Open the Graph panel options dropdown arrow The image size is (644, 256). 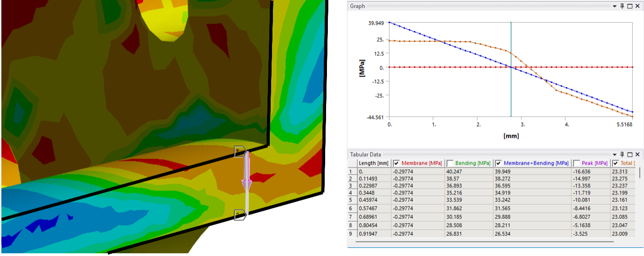coord(615,6)
